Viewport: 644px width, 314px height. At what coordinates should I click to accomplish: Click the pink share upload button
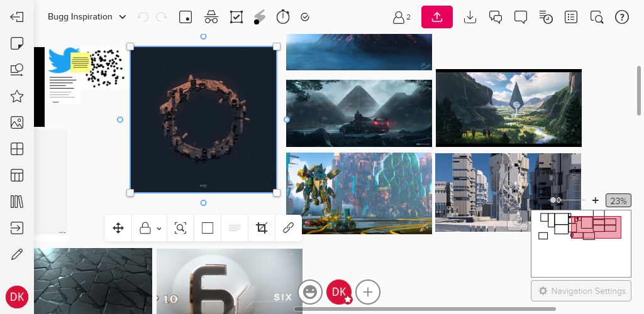pyautogui.click(x=437, y=17)
